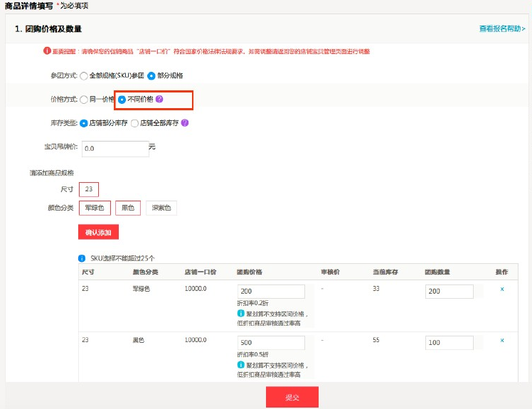Toggle the 深紫色 color option

coord(161,208)
